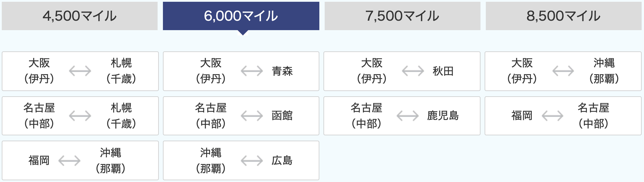Image resolution: width=644 pixels, height=182 pixels.
Task: Click the arrow icon between 福岡 and 名古屋(中部)
Action: (552, 116)
